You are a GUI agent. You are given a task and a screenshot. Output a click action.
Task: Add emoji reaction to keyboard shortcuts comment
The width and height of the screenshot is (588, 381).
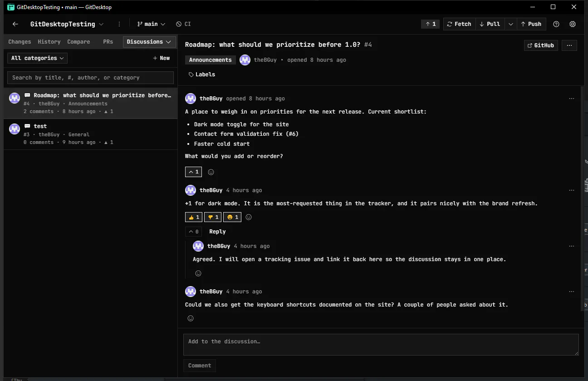pos(191,318)
